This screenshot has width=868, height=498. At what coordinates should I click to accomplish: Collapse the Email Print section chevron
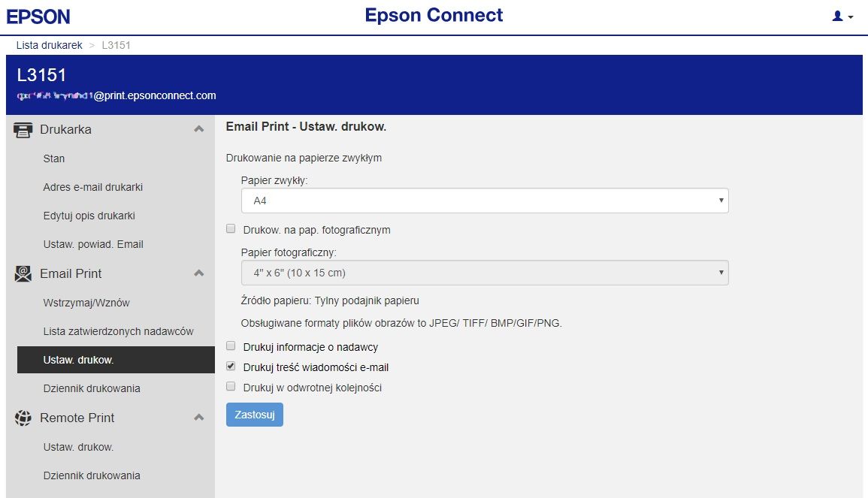(198, 273)
